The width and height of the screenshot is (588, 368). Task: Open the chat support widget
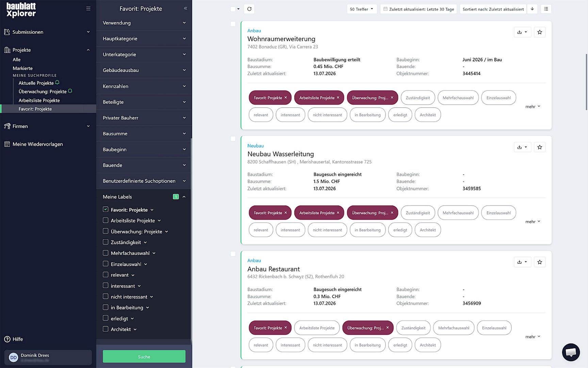[571, 352]
